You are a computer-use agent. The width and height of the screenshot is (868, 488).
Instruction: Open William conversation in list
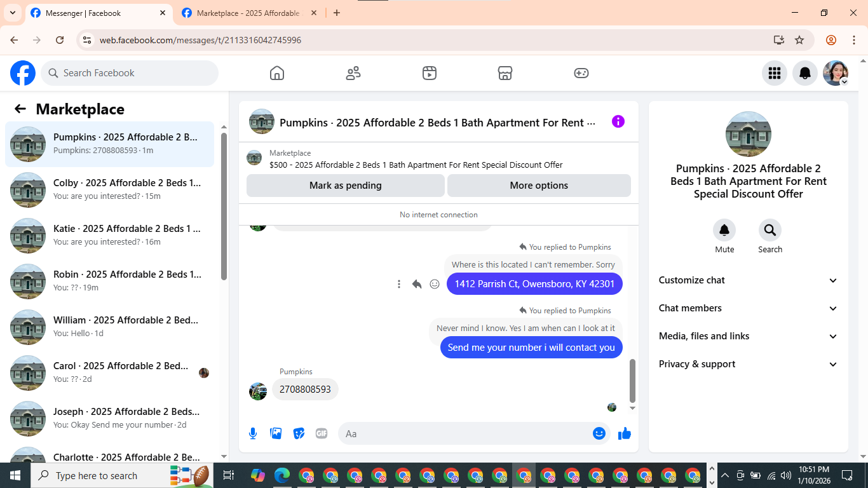tap(110, 327)
